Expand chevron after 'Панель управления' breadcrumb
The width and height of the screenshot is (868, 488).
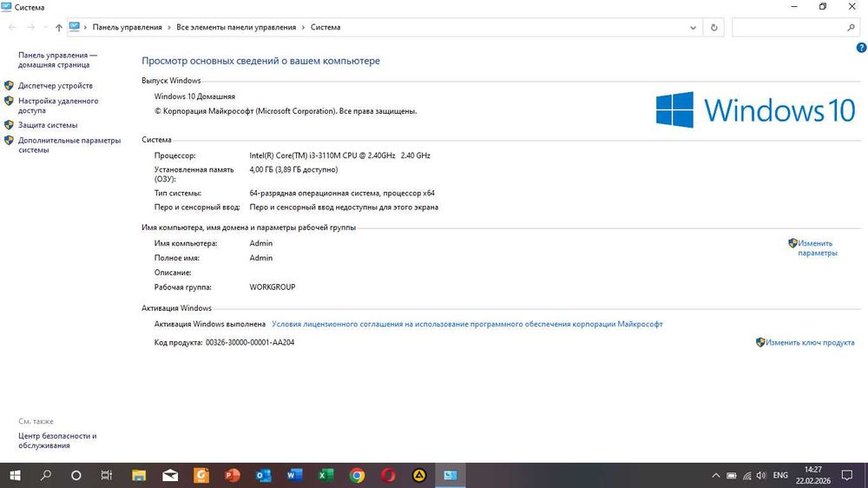coord(169,27)
